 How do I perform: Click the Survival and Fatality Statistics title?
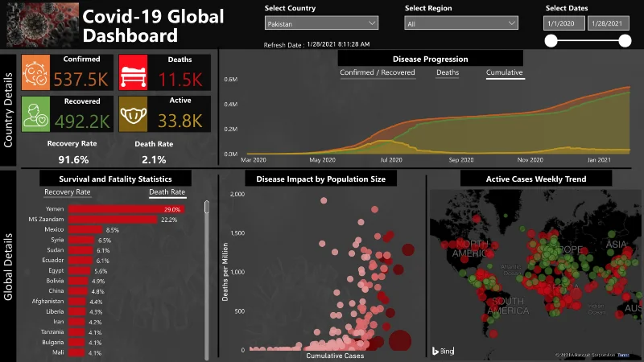tap(115, 179)
